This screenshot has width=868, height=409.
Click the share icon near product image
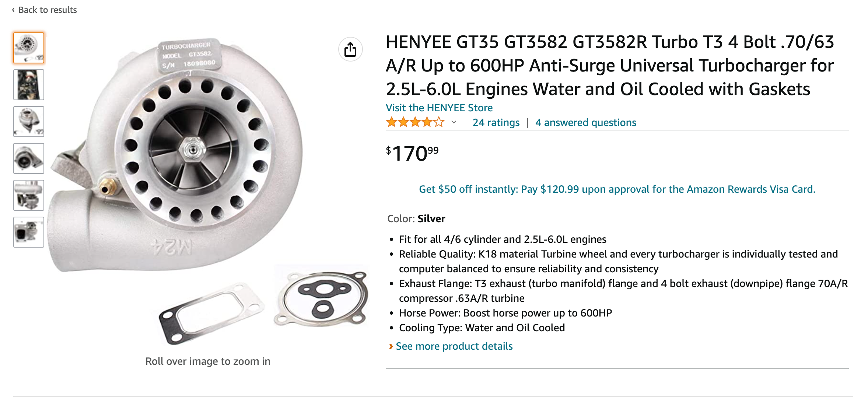(x=350, y=49)
